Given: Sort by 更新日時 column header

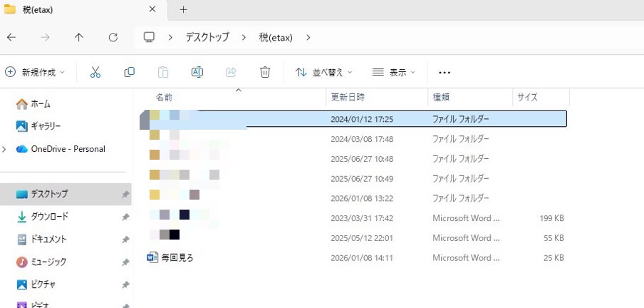Looking at the screenshot, I should [347, 97].
